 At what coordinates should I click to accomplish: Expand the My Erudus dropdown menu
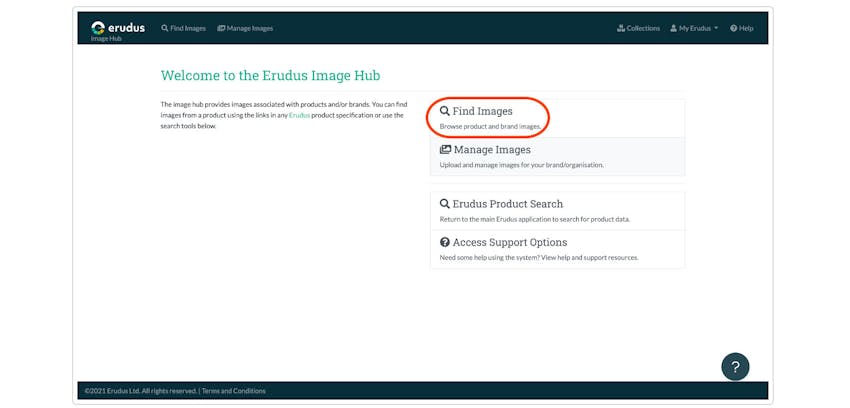tap(694, 28)
